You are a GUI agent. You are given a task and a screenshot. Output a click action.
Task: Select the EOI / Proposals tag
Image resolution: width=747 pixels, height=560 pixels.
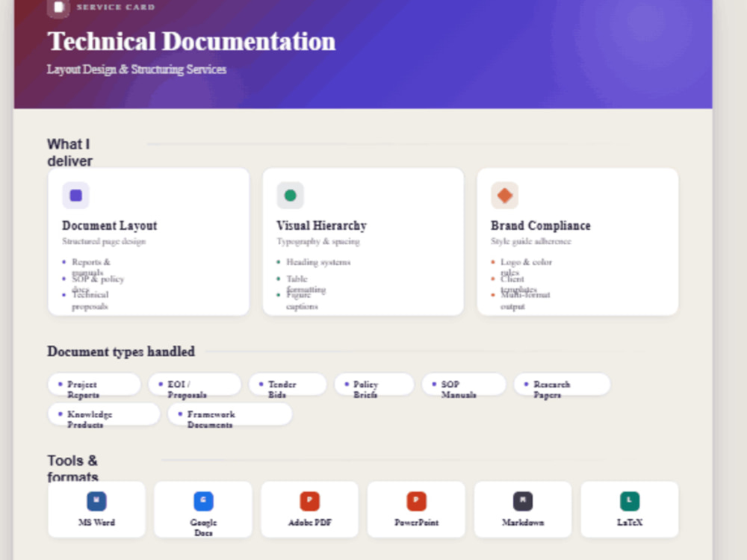pos(194,385)
